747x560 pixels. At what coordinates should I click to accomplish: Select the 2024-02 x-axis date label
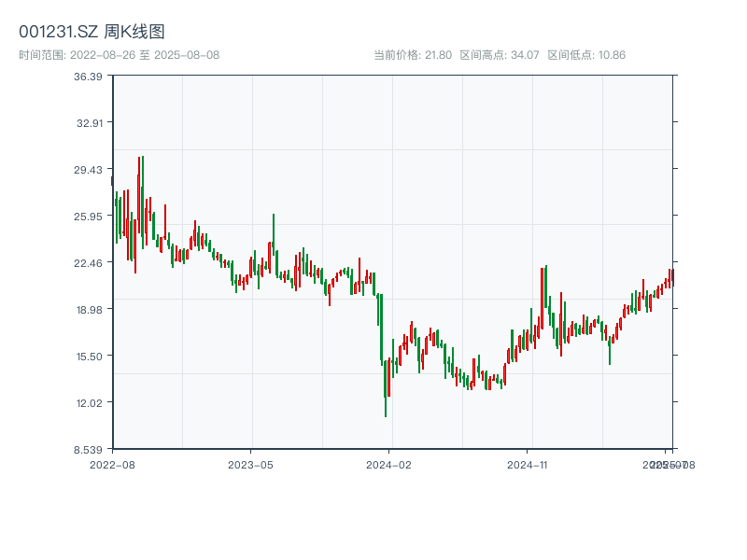(x=389, y=464)
